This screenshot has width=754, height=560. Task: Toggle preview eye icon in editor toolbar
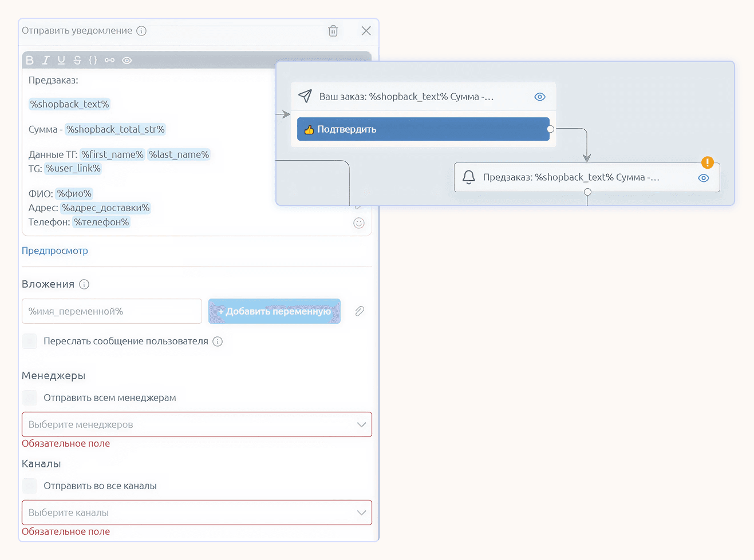(127, 60)
